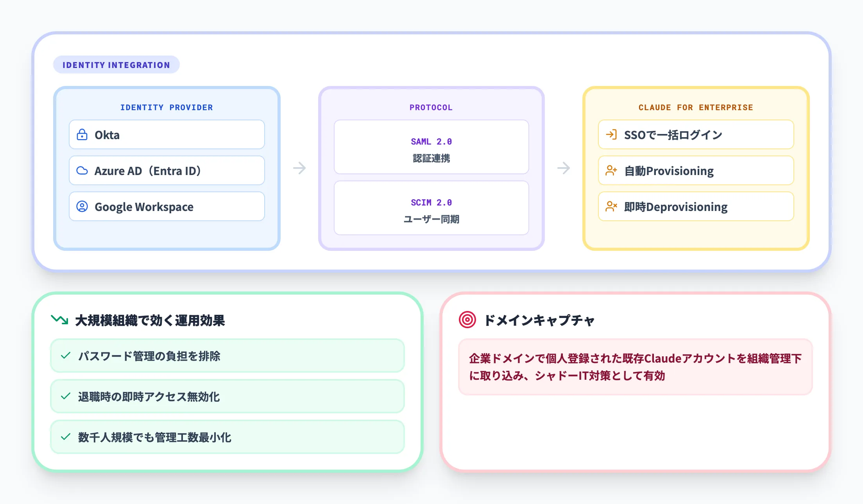This screenshot has width=863, height=504.
Task: Click the arrow between Protocol and Claude for Enterprise
Action: tap(564, 168)
